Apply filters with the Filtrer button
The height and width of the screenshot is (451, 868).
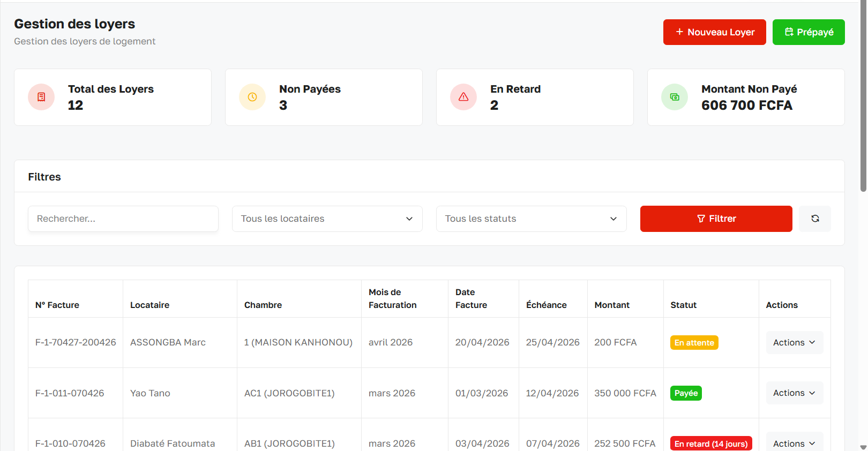(716, 219)
